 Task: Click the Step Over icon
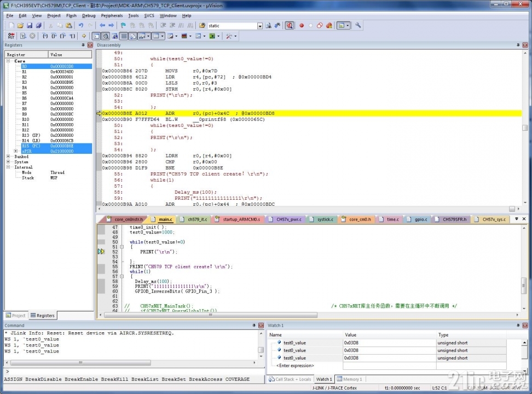pyautogui.click(x=54, y=36)
